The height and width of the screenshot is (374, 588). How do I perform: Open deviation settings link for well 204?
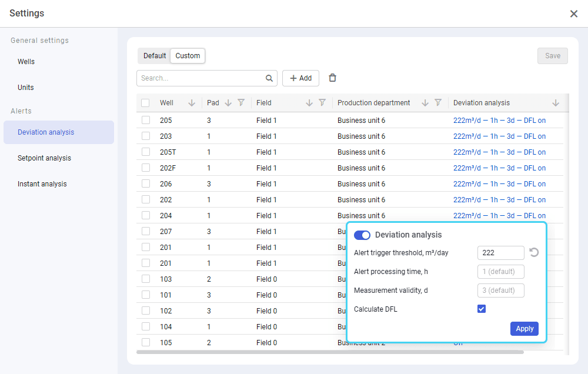(x=499, y=216)
